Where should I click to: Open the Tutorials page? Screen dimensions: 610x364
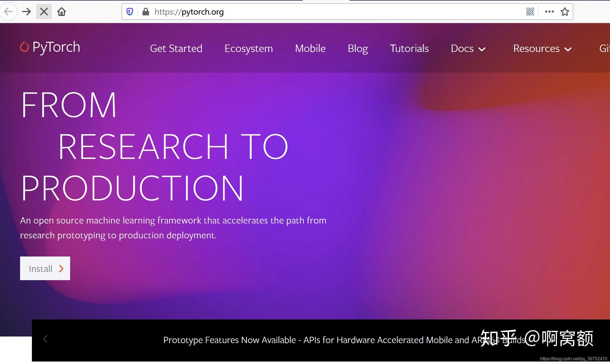pyautogui.click(x=409, y=48)
